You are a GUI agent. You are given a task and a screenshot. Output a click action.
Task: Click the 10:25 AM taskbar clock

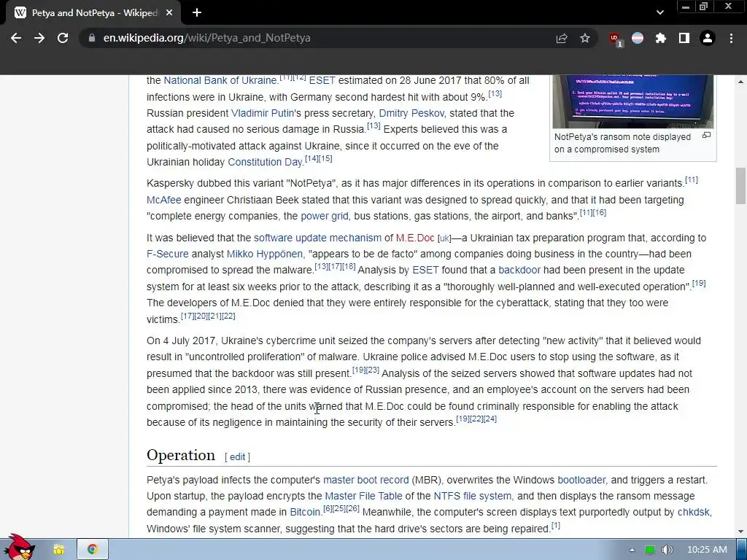707,550
